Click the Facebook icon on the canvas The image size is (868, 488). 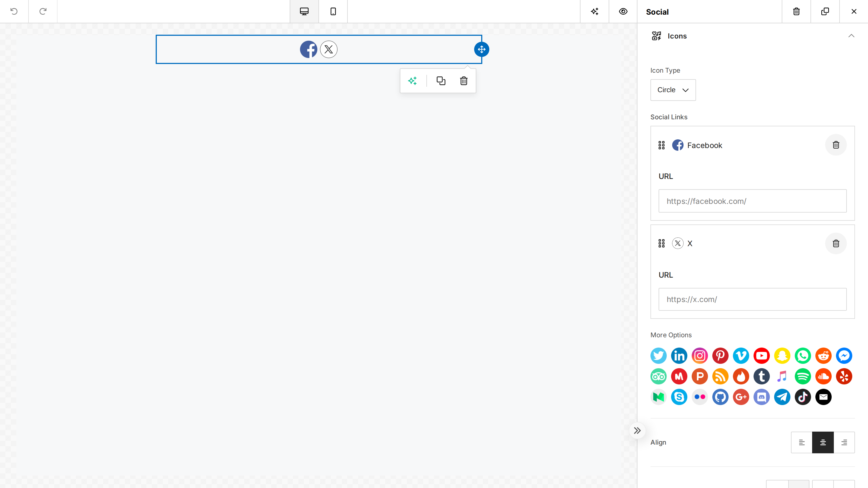coord(309,49)
